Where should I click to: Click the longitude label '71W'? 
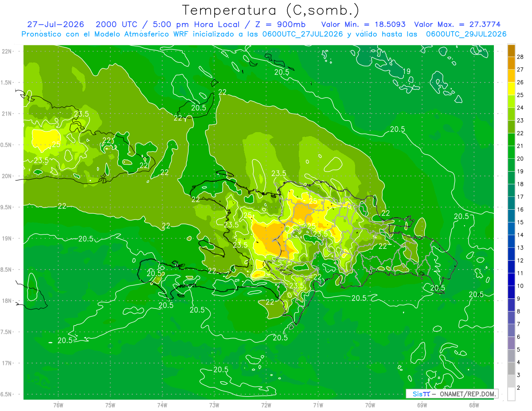[x=318, y=405]
